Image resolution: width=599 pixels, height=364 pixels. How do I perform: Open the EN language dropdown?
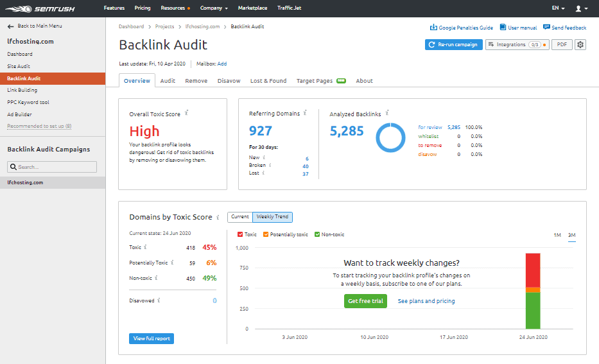pyautogui.click(x=558, y=8)
